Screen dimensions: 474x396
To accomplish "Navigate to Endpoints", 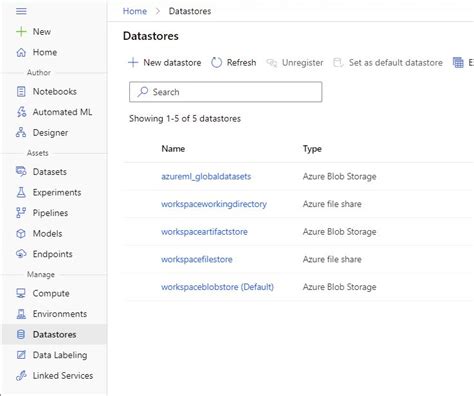I will pos(52,254).
